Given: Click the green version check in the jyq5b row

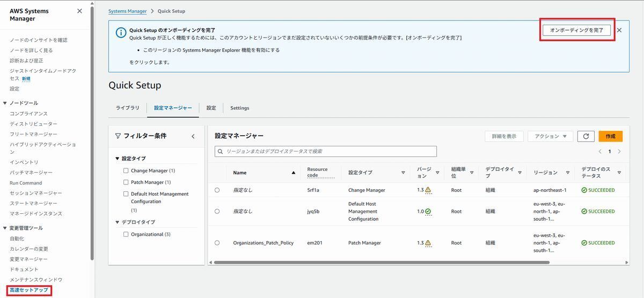Looking at the screenshot, I should point(428,211).
